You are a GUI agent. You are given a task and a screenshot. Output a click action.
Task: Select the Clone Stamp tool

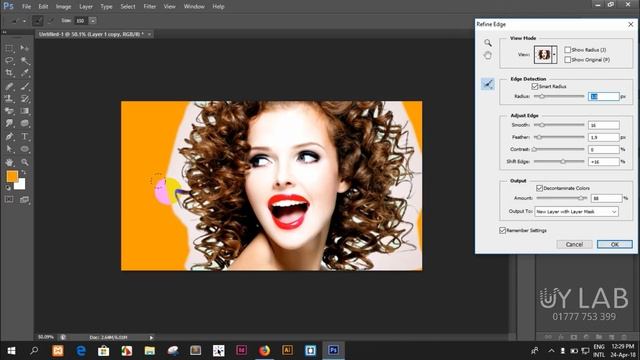pyautogui.click(x=9, y=98)
